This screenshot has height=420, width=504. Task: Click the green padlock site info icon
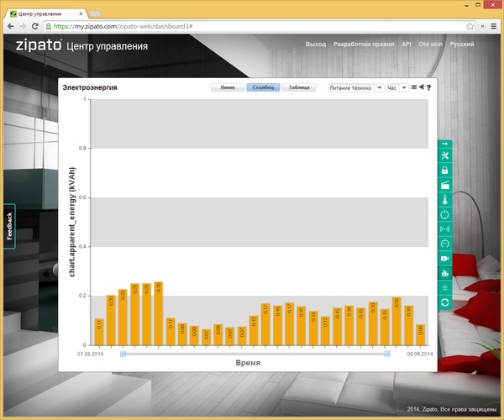[x=49, y=26]
